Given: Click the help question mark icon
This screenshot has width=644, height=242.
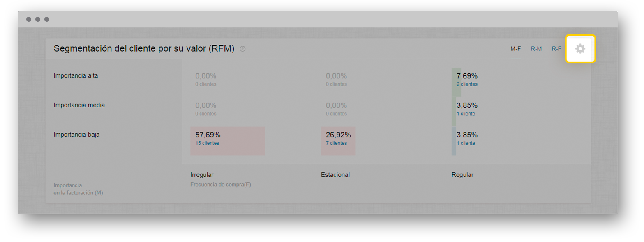Looking at the screenshot, I should pyautogui.click(x=242, y=49).
